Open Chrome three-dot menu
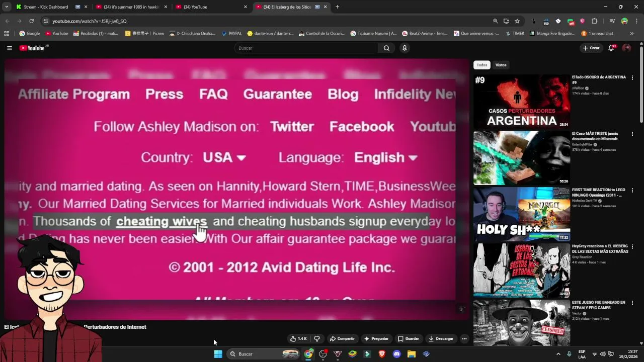Image resolution: width=644 pixels, height=362 pixels. tap(636, 21)
